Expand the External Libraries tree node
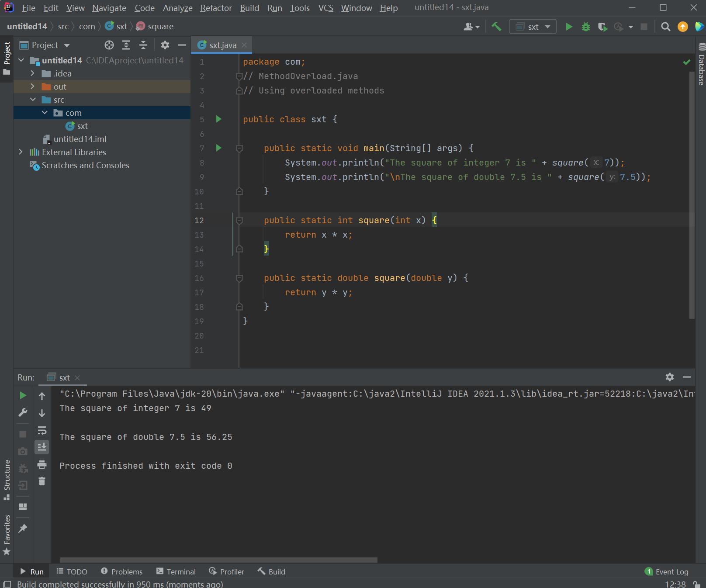 (x=21, y=152)
